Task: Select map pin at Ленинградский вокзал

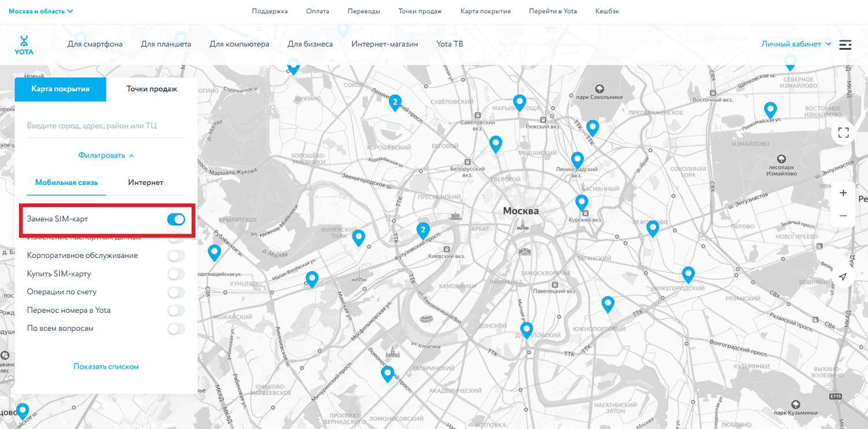Action: click(577, 160)
